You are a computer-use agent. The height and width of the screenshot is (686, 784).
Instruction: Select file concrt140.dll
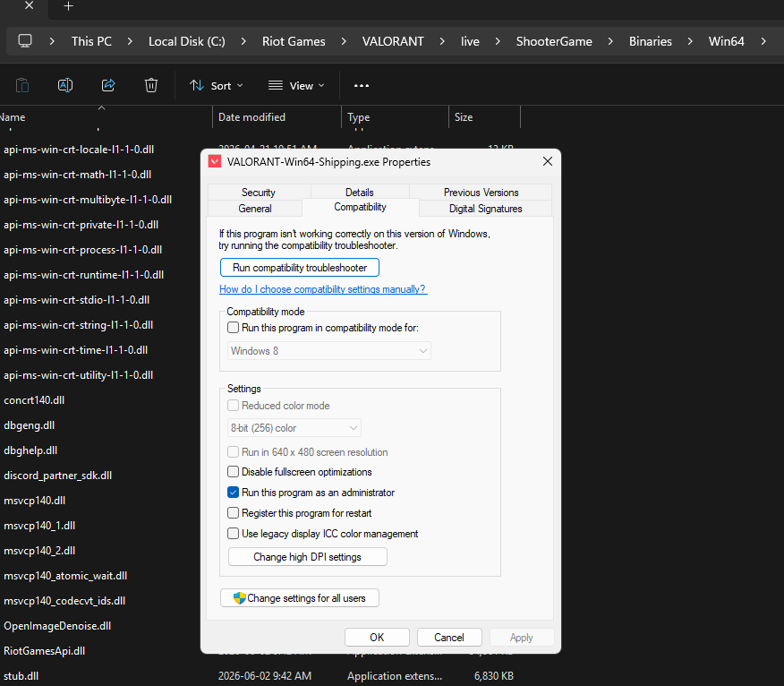click(34, 399)
